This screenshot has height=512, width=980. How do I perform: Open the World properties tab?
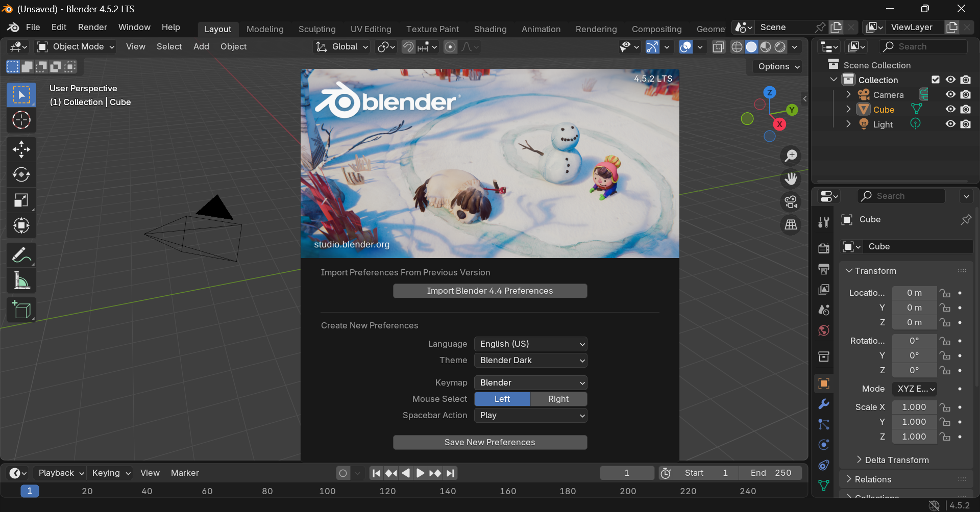point(823,330)
